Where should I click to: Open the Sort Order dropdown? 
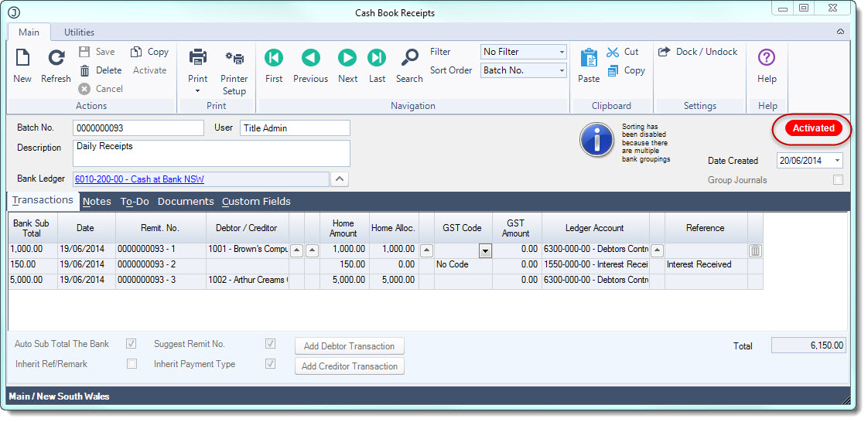click(x=523, y=70)
